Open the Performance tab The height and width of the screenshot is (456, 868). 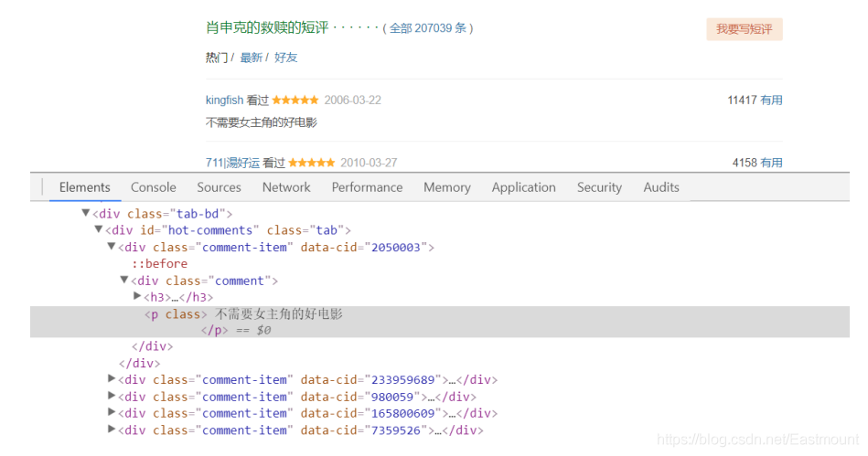(367, 187)
